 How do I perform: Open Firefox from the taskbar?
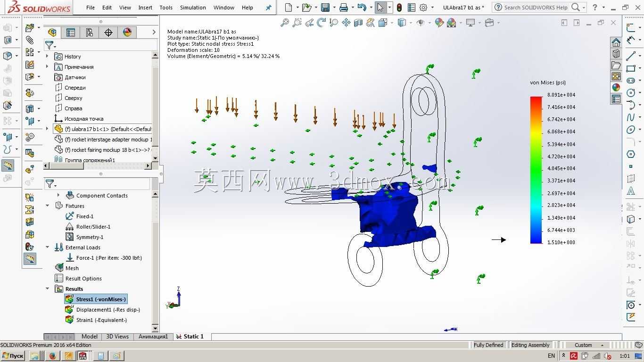pos(52,356)
